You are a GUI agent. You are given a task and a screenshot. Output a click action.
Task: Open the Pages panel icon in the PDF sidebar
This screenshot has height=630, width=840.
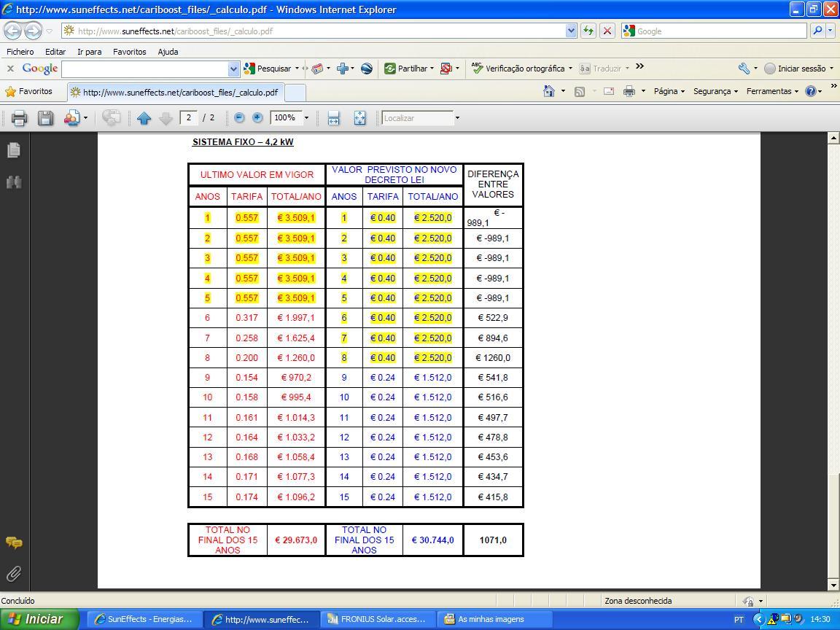(14, 150)
